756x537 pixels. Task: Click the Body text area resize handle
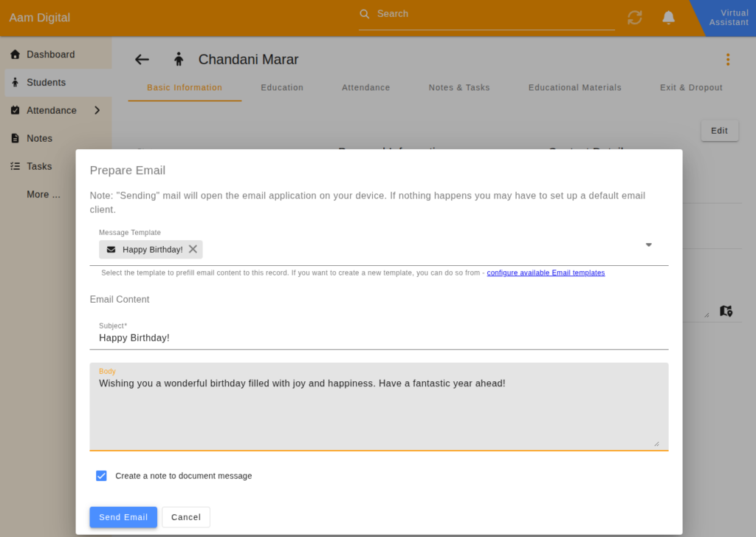[656, 443]
